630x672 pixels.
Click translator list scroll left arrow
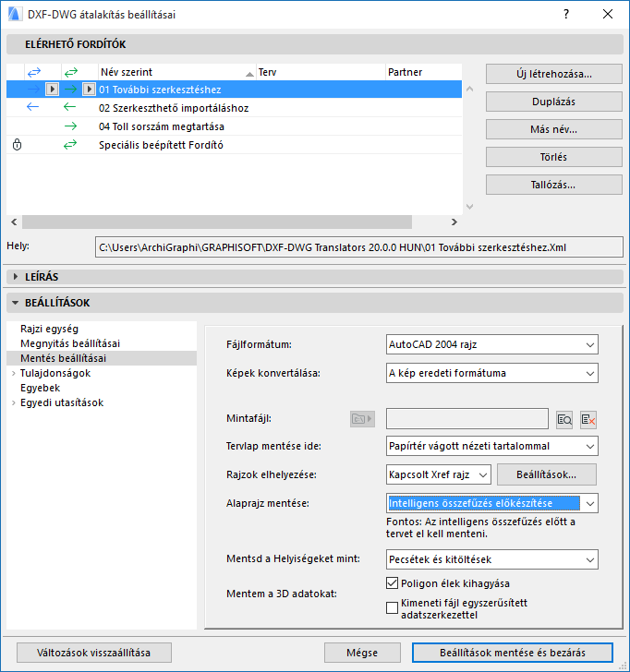click(14, 222)
